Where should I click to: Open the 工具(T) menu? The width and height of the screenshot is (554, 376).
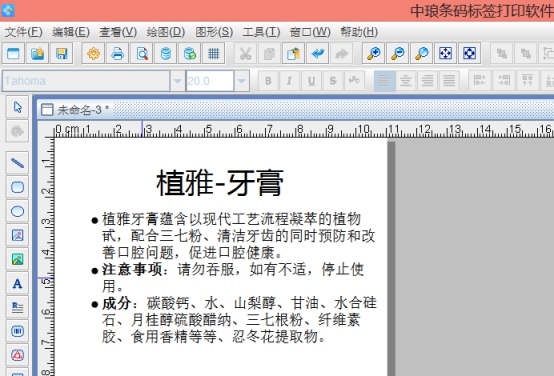(x=261, y=32)
